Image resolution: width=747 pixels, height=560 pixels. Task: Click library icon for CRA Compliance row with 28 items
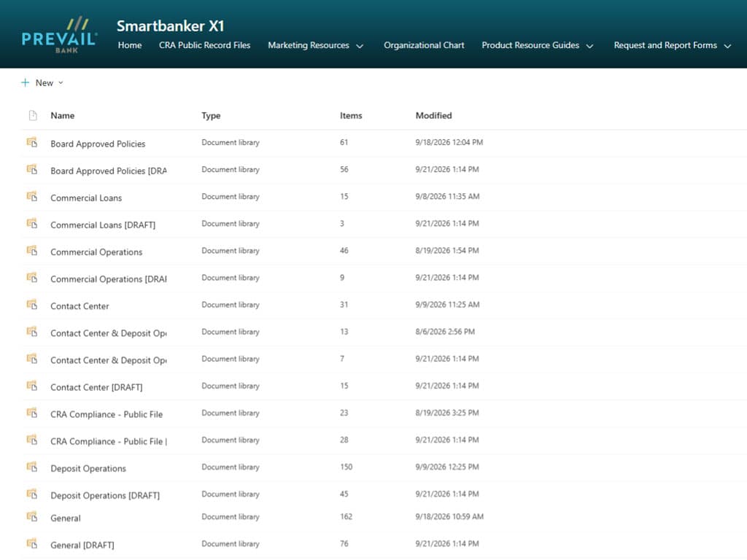(x=32, y=440)
